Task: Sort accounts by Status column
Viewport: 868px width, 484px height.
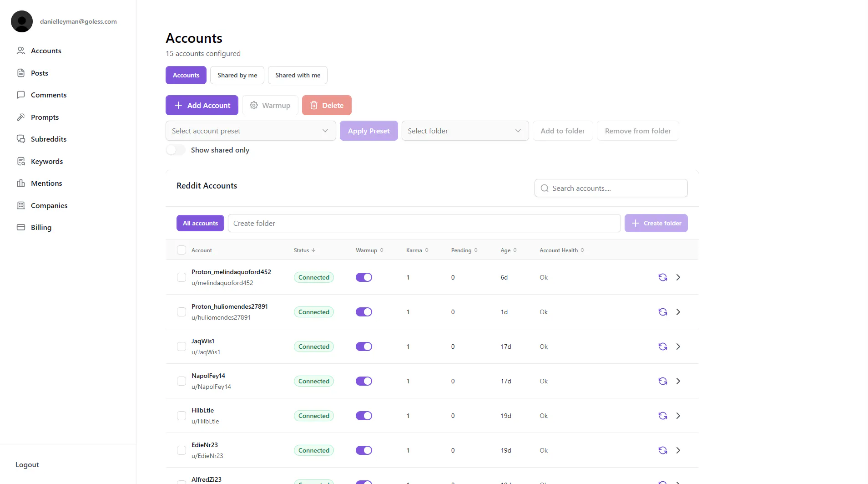Action: point(304,250)
